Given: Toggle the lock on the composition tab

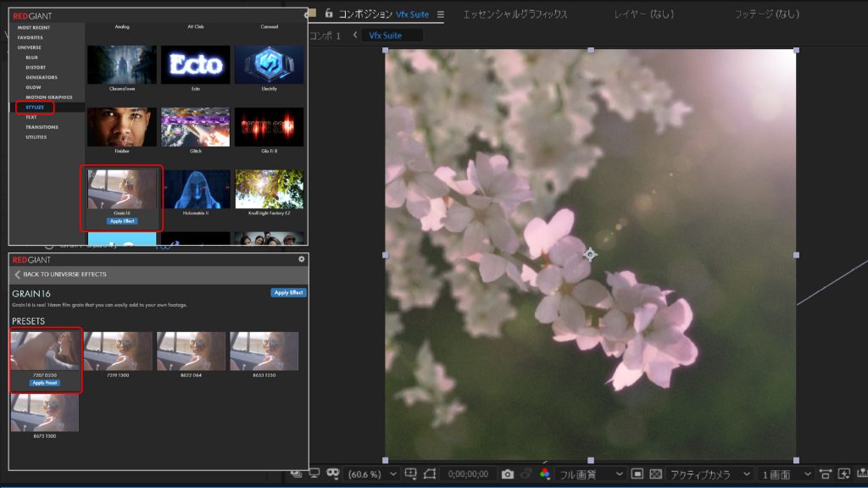Looking at the screenshot, I should (328, 14).
